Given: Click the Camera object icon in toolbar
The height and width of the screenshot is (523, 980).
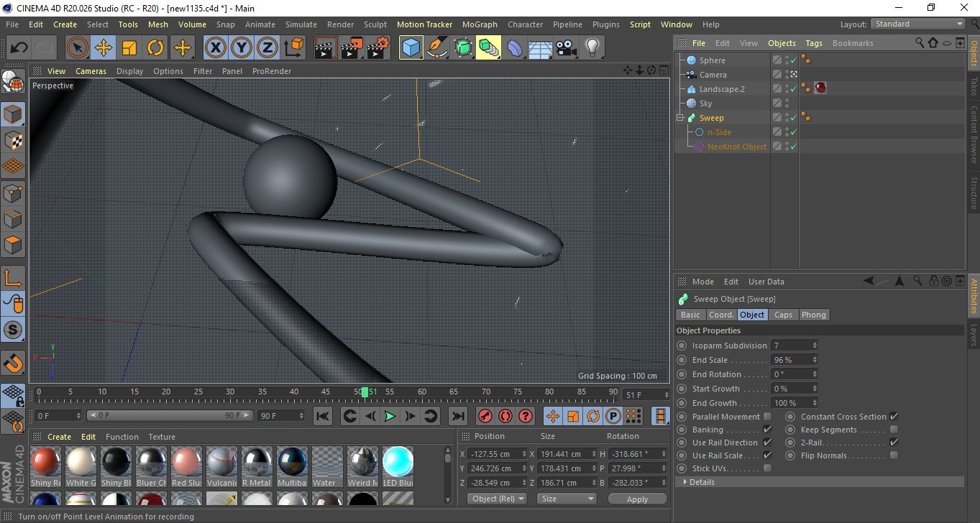Looking at the screenshot, I should 567,48.
